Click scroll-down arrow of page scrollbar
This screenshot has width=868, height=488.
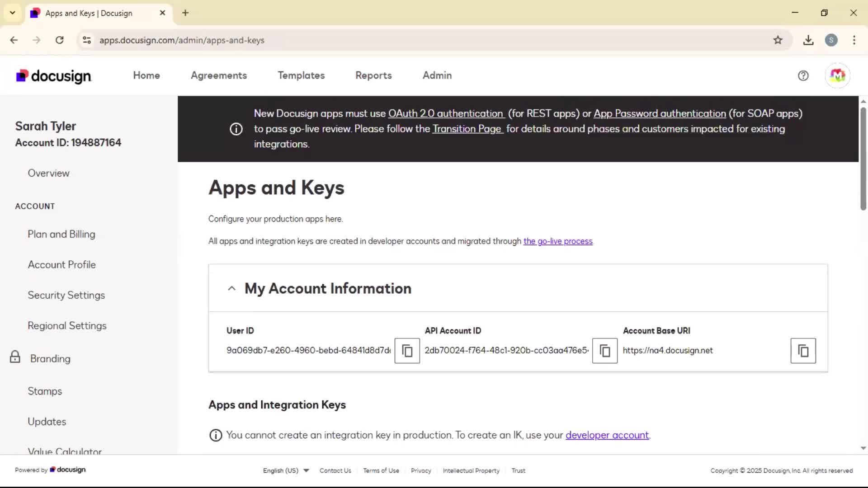[x=863, y=448]
